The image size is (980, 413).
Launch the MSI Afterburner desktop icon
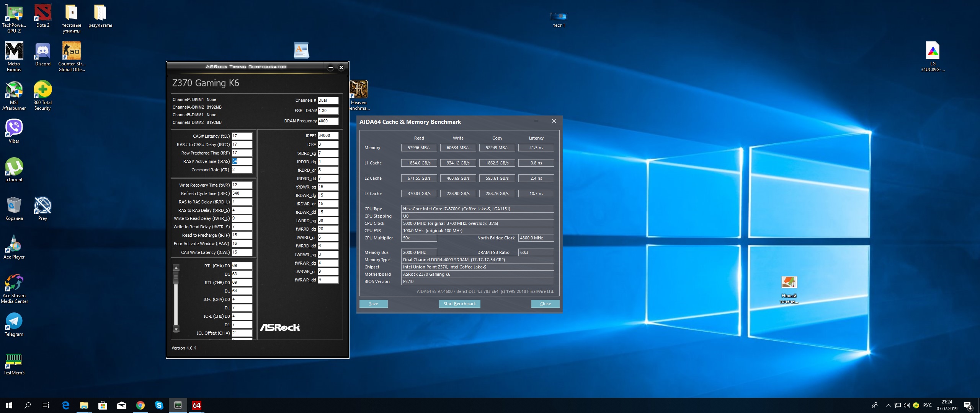pos(14,91)
